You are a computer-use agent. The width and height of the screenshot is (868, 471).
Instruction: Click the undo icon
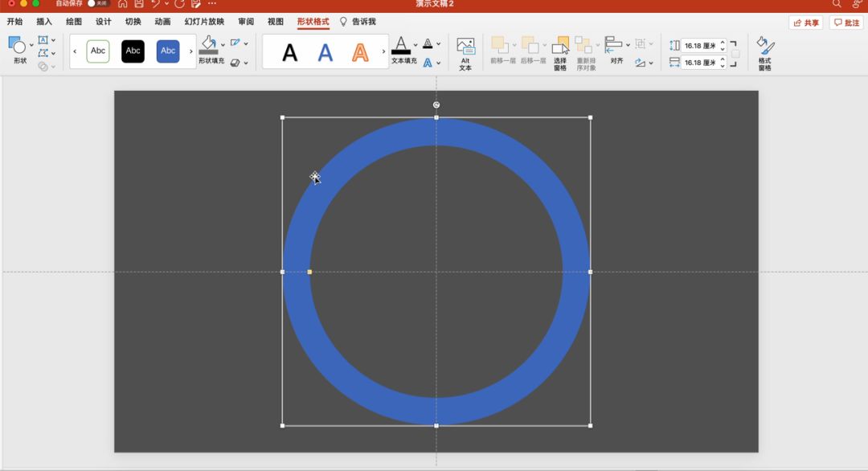click(156, 3)
